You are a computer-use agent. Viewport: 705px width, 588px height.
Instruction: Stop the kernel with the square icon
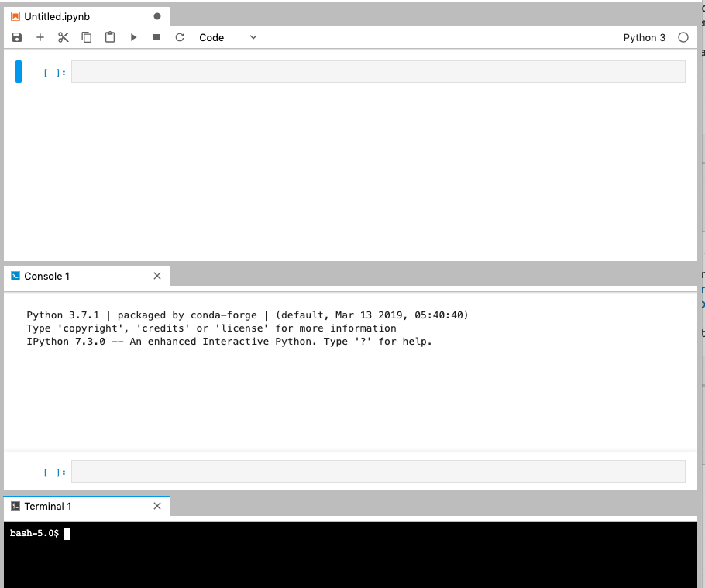[156, 37]
